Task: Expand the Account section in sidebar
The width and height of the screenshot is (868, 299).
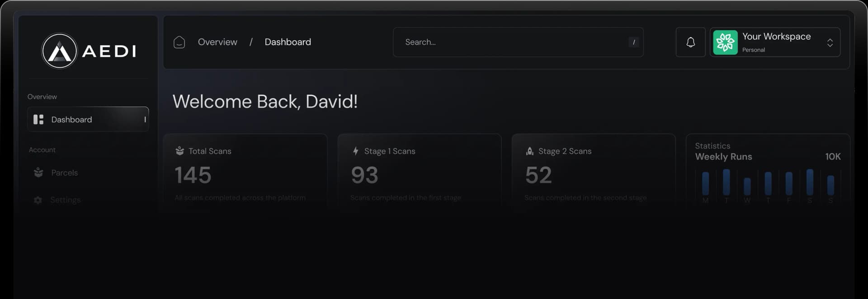Action: coord(42,149)
